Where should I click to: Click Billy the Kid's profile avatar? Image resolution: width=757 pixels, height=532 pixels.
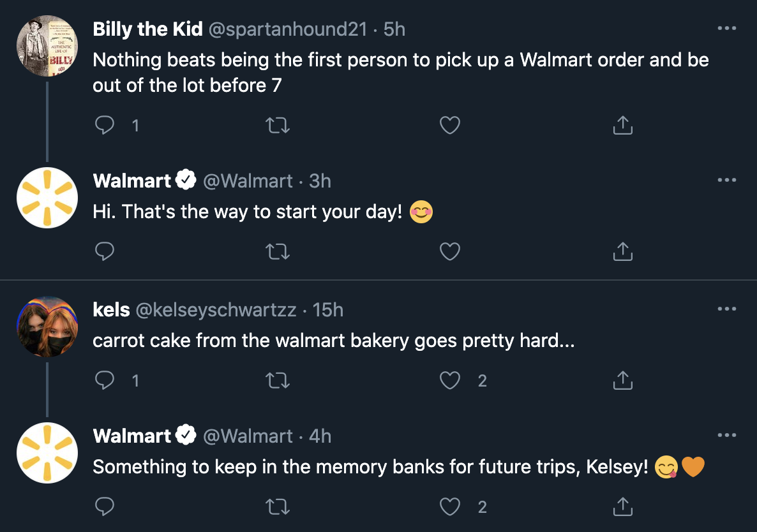[x=47, y=45]
